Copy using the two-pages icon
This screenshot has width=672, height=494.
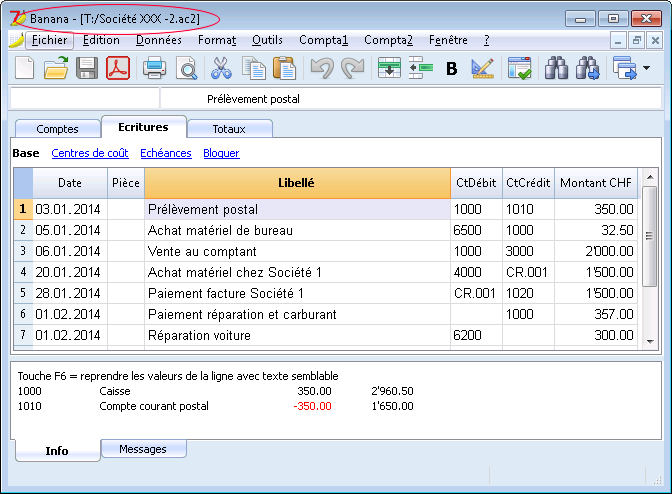[x=254, y=68]
